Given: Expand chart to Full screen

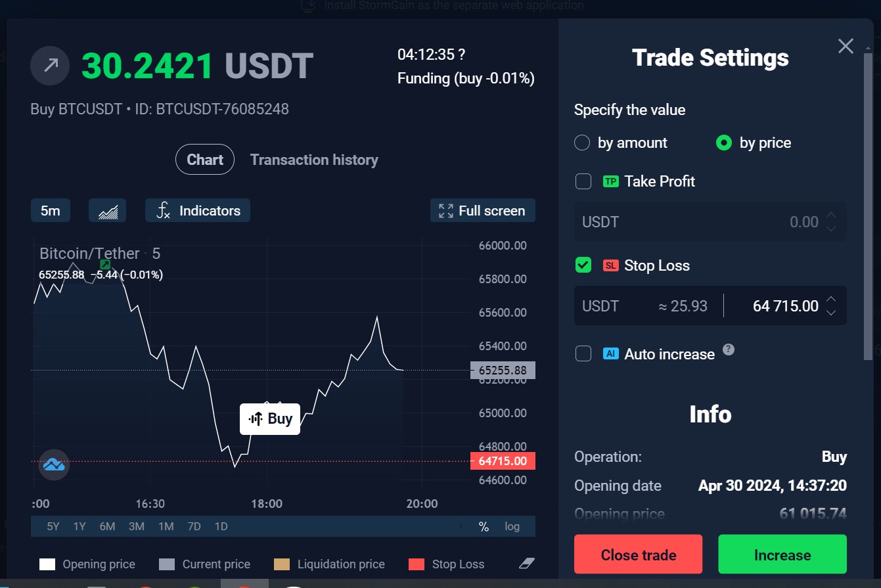Looking at the screenshot, I should click(x=483, y=211).
